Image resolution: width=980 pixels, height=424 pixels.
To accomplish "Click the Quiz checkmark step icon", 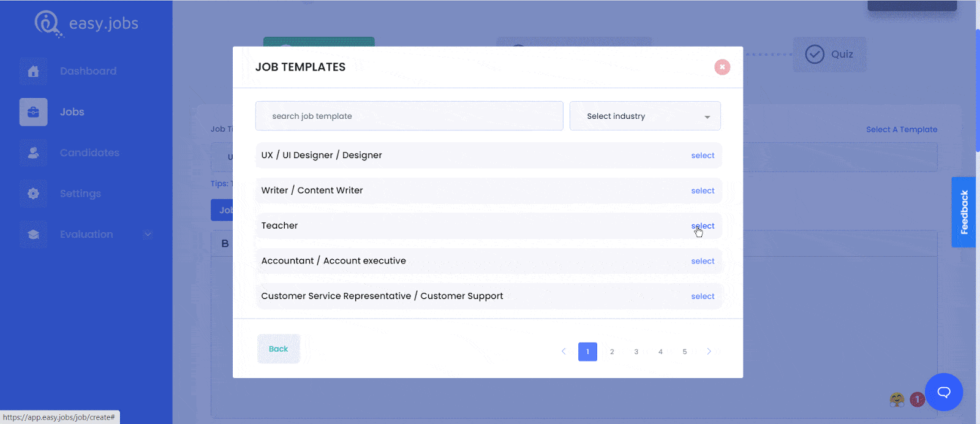I will click(815, 54).
